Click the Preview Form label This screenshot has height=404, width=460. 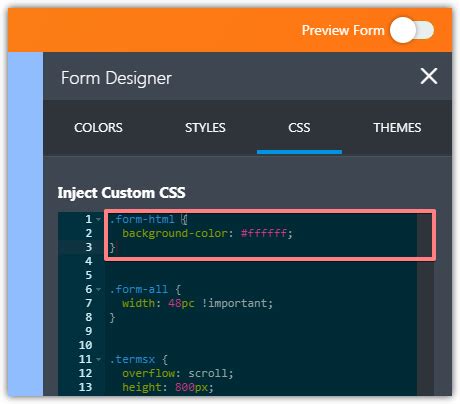coord(343,30)
